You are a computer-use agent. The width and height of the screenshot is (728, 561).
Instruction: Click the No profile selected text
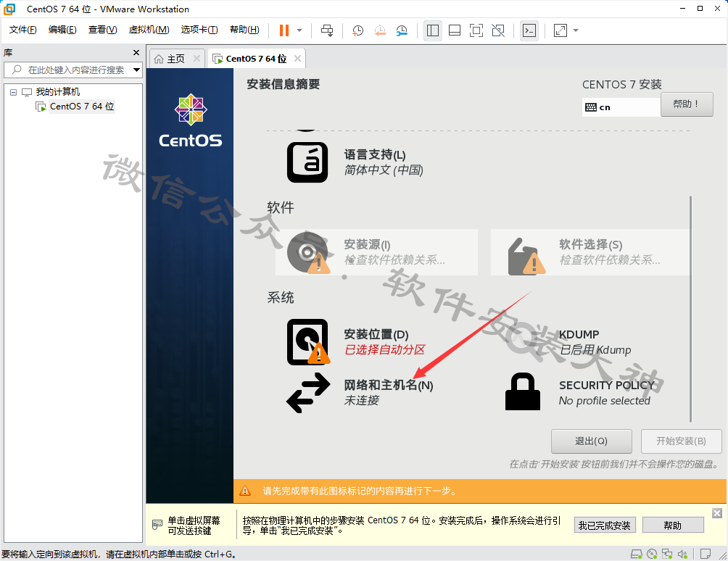point(604,400)
